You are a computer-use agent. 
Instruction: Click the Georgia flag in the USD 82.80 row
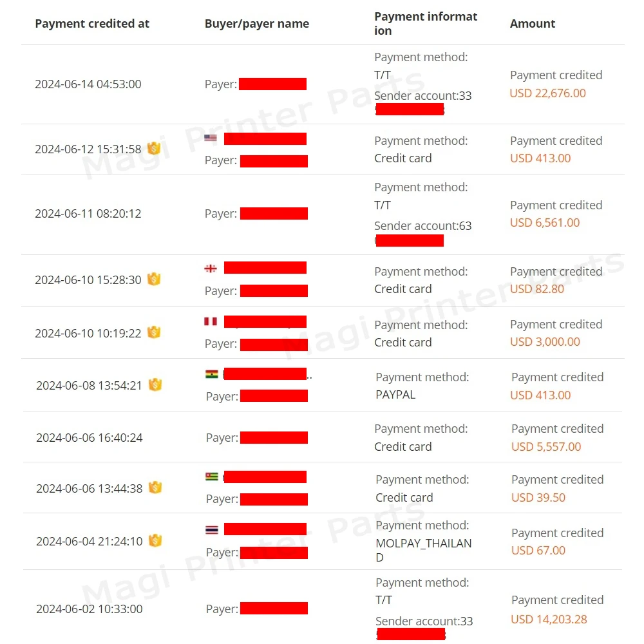(211, 269)
